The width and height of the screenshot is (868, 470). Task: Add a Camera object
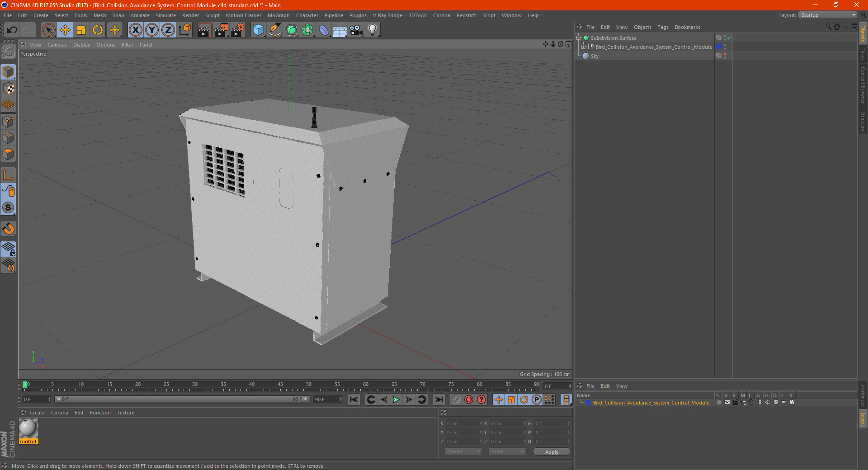click(356, 30)
